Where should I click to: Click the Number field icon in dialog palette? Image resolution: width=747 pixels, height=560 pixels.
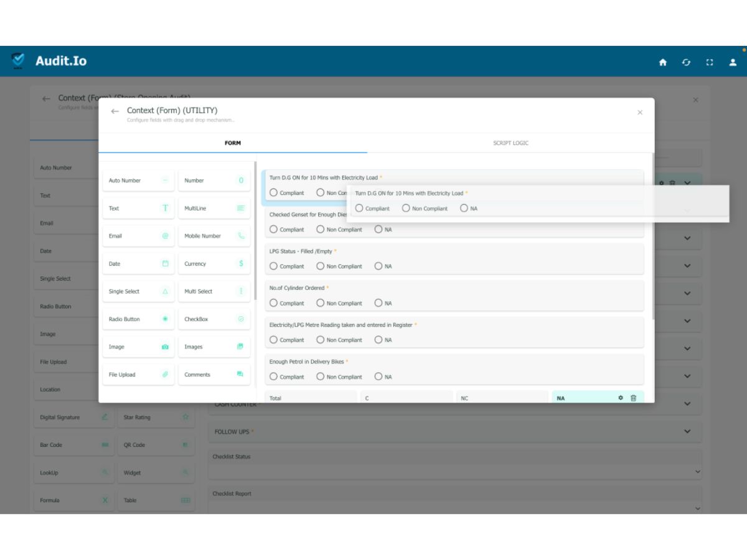[241, 180]
